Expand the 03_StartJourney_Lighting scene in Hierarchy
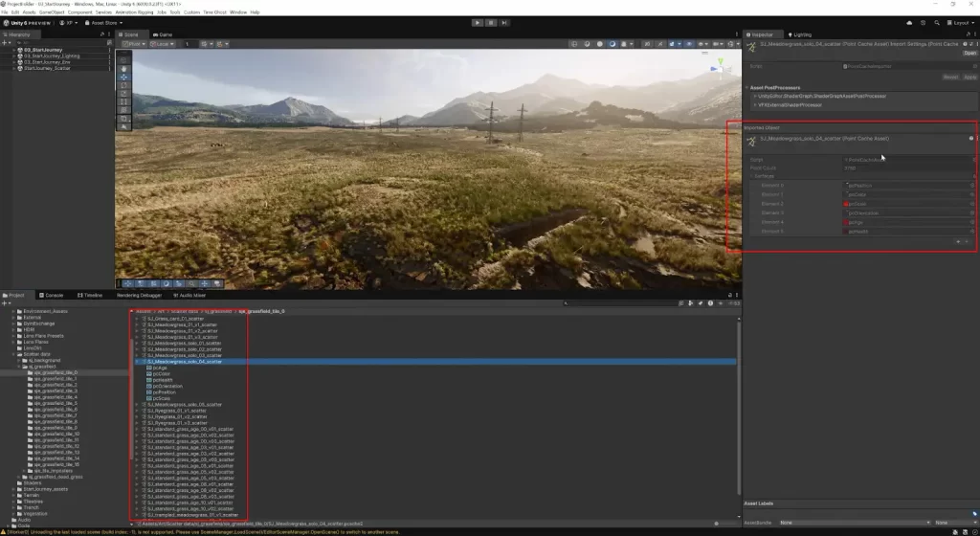Screen dimensions: 980x536 (x=13, y=56)
